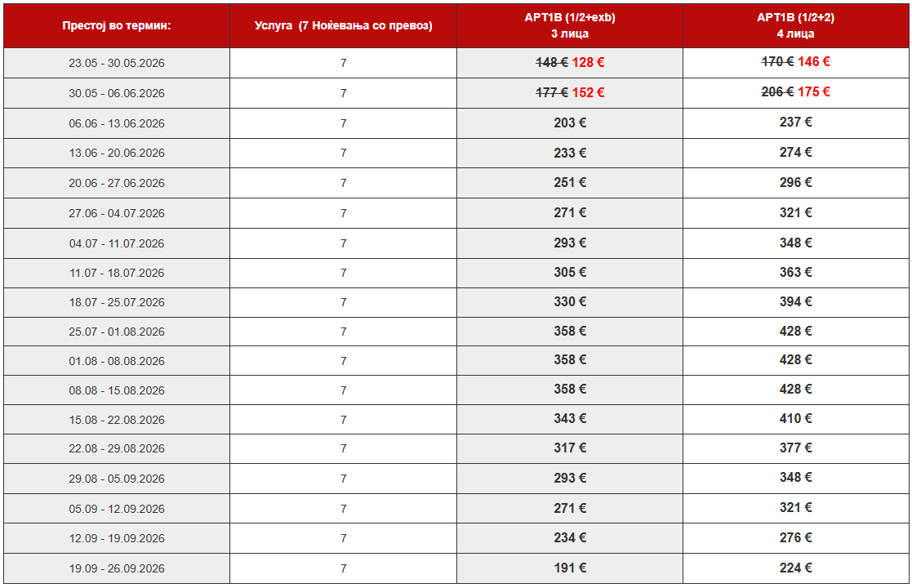Select the 377 € price cell
This screenshot has width=912, height=588.
[795, 448]
